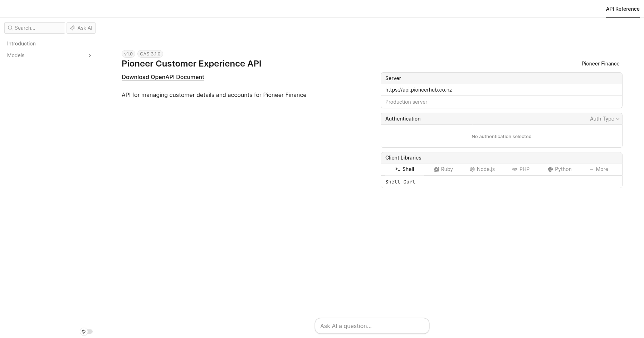
Task: Click No authentication selected message
Action: (502, 136)
